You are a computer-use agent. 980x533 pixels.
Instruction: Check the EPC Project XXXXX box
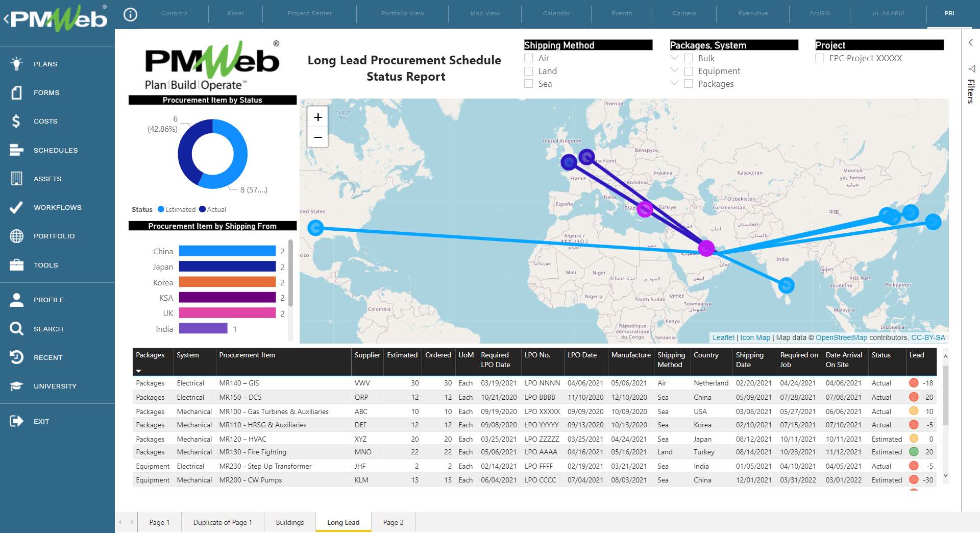[820, 58]
